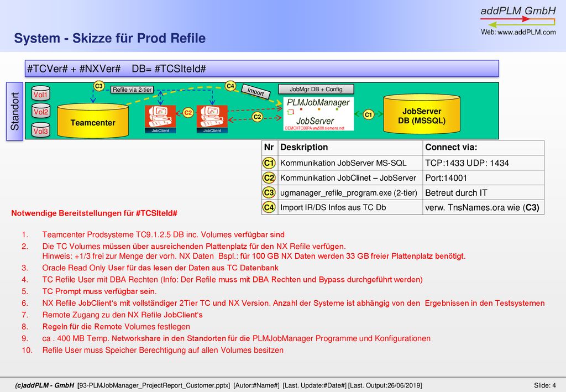This screenshot has width=566, height=392.
Task: Click the '[Autor:#Name#]' footer field
Action: [x=256, y=385]
